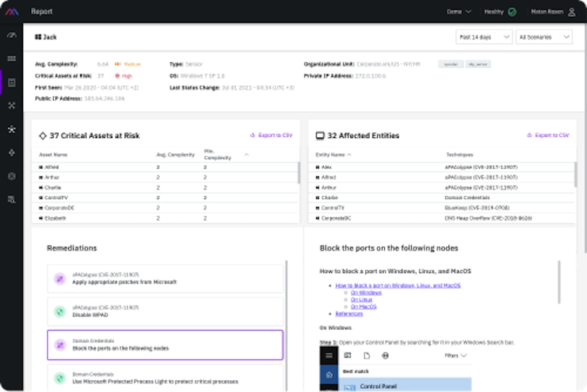Image resolution: width=587 pixels, height=392 pixels.
Task: Click the magnifier search icon at sidebar bottom
Action: (x=12, y=200)
